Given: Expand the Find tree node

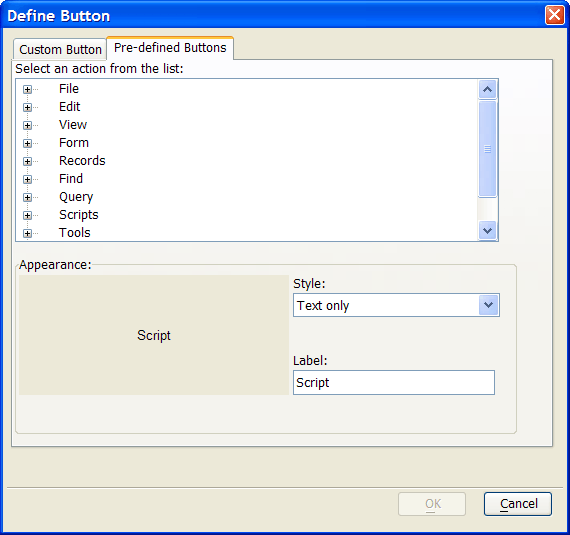Looking at the screenshot, I should coord(27,179).
